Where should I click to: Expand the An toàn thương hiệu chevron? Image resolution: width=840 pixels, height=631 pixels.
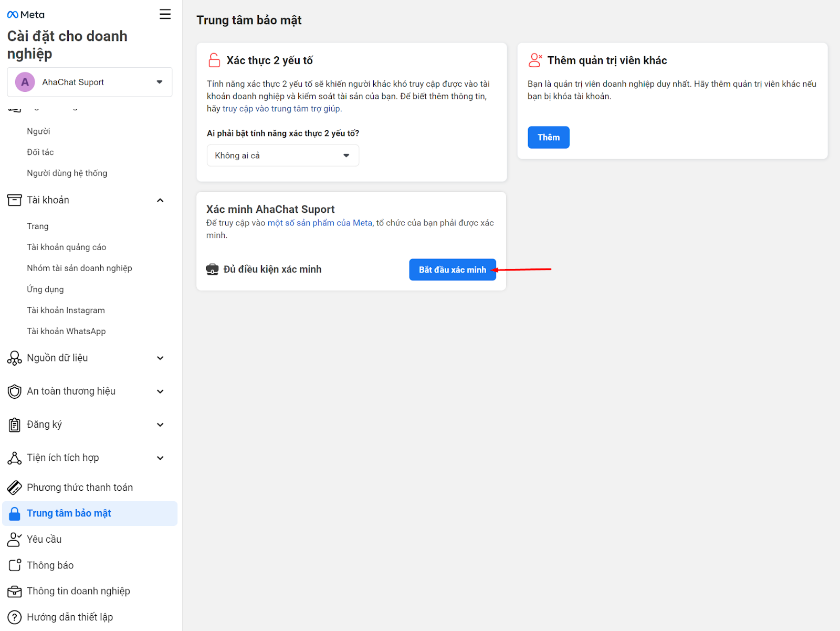coord(160,391)
